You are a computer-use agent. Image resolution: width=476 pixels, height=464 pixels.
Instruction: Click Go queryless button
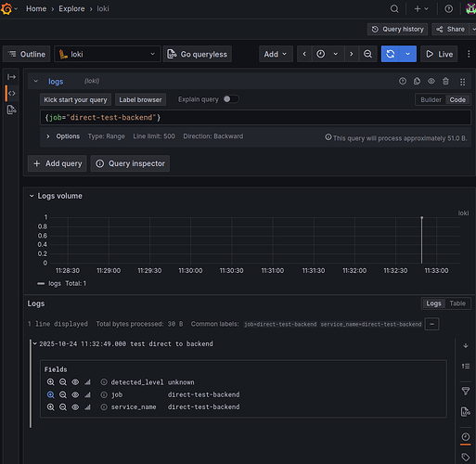[198, 54]
